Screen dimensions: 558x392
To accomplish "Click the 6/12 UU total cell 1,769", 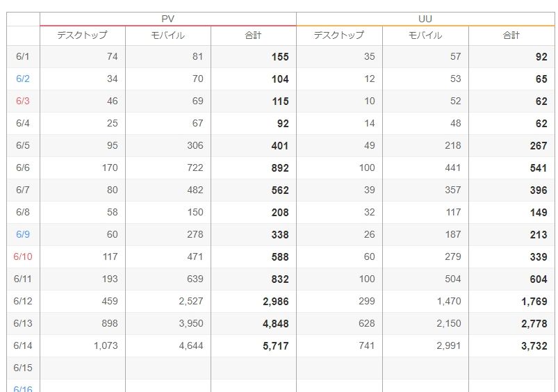I will click(534, 302).
